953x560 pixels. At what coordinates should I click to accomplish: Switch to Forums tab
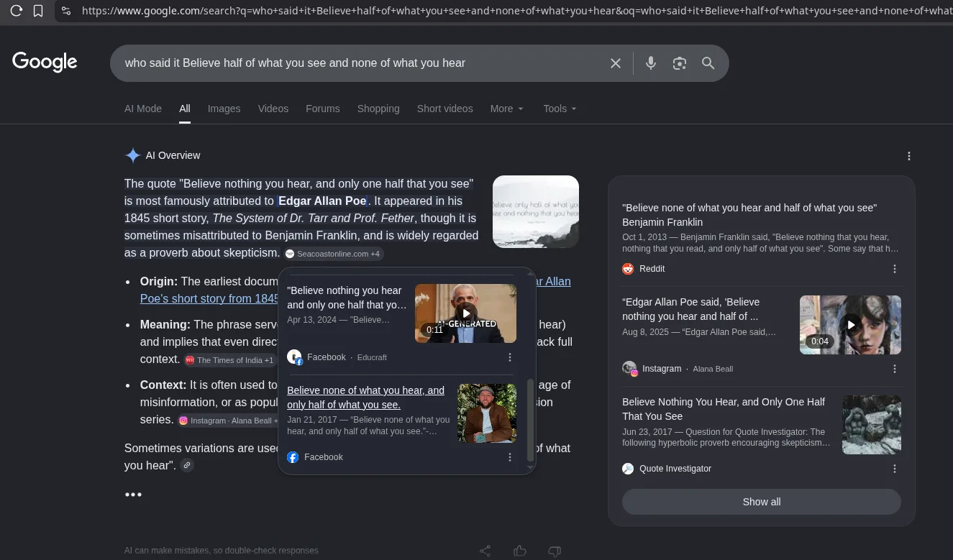[x=323, y=109]
